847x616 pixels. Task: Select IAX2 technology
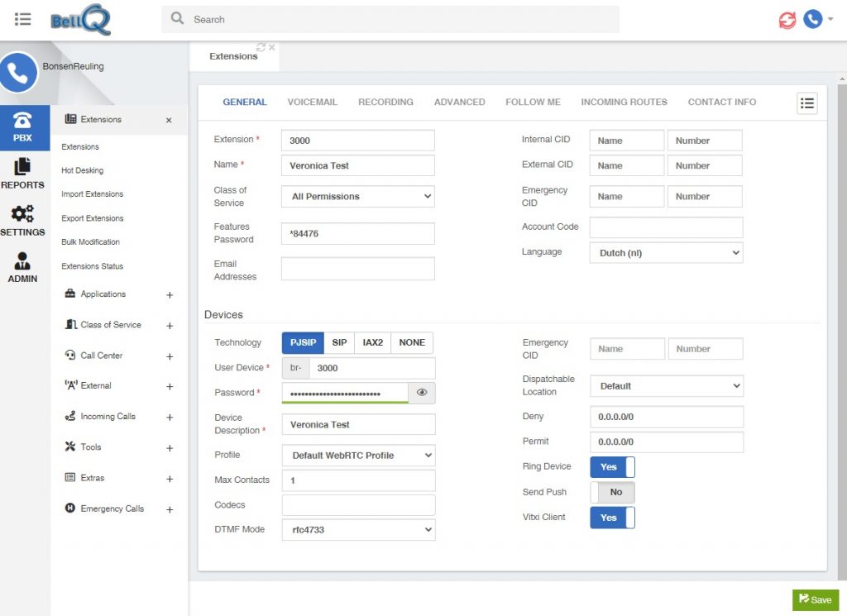pyautogui.click(x=373, y=343)
